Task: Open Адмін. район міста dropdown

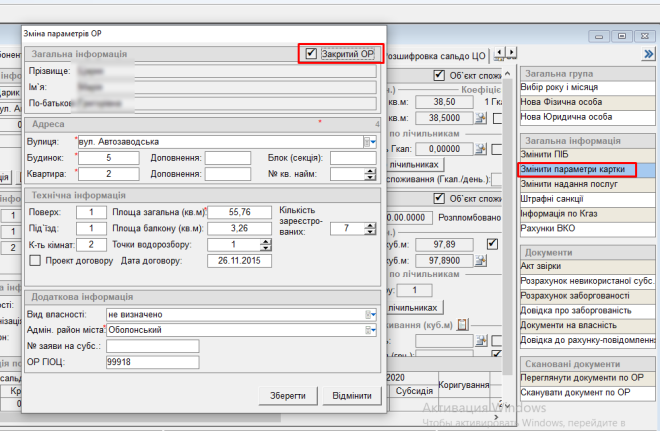Action: tap(370, 330)
